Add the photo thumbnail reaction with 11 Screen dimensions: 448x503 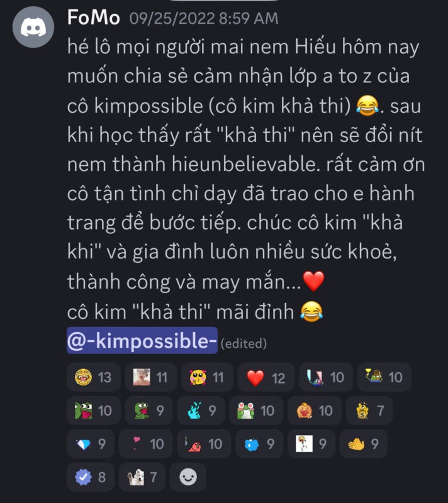pos(151,377)
